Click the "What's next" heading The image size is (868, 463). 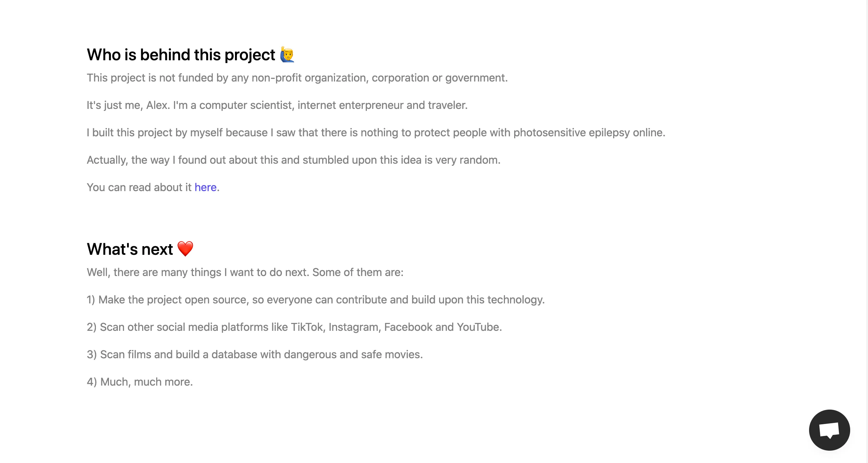tap(130, 249)
